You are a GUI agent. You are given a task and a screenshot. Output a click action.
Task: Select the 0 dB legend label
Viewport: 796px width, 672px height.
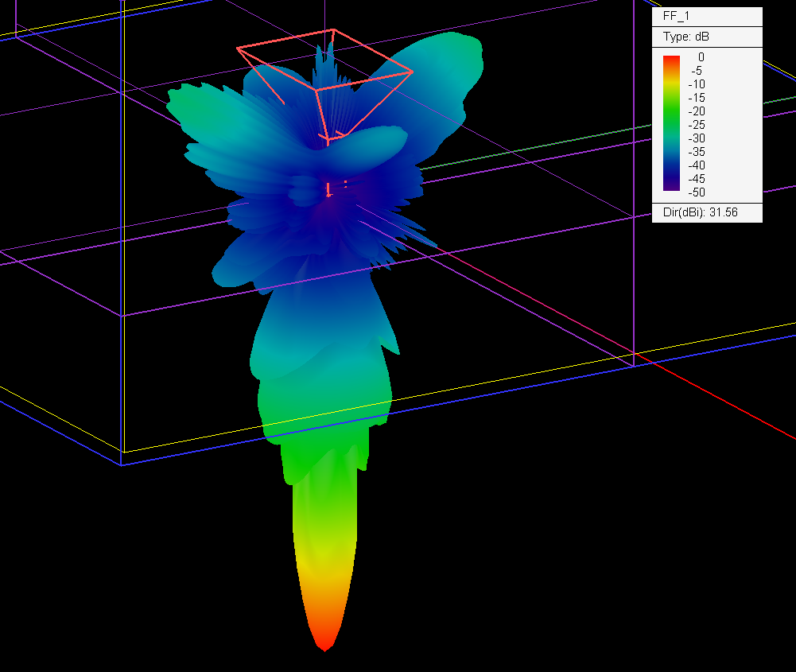pos(701,56)
